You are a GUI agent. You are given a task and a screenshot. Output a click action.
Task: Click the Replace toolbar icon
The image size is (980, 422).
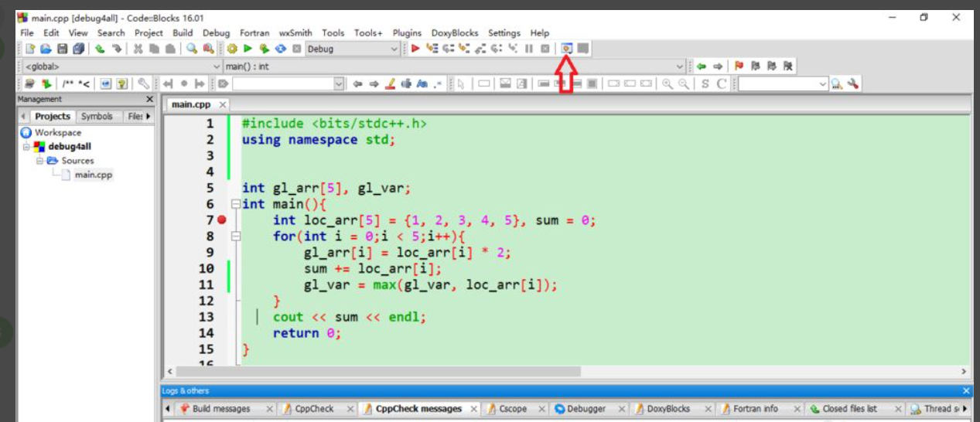coord(208,49)
